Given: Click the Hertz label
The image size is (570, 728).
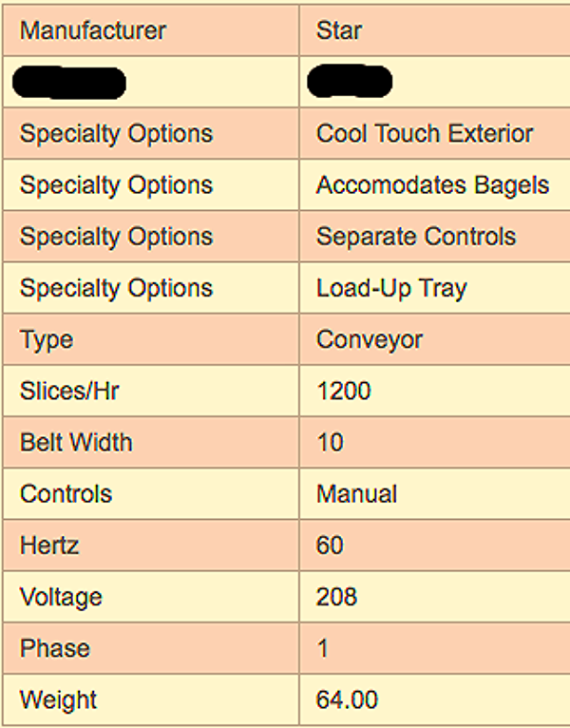Looking at the screenshot, I should click(49, 546).
